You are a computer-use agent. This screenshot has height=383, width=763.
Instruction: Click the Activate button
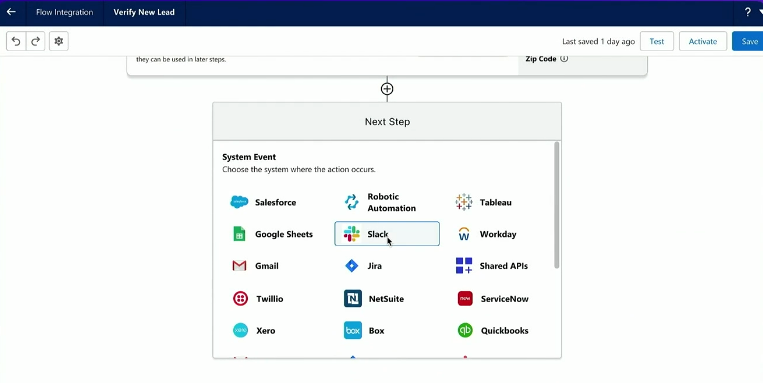tap(703, 41)
